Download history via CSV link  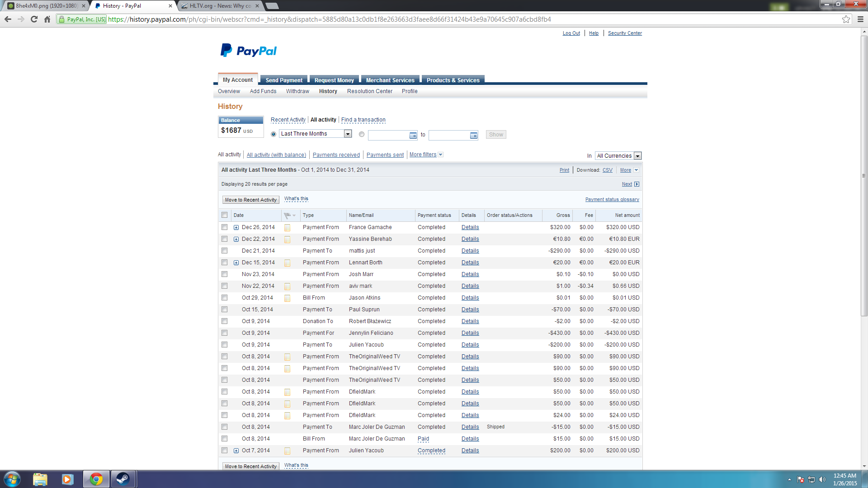[607, 170]
